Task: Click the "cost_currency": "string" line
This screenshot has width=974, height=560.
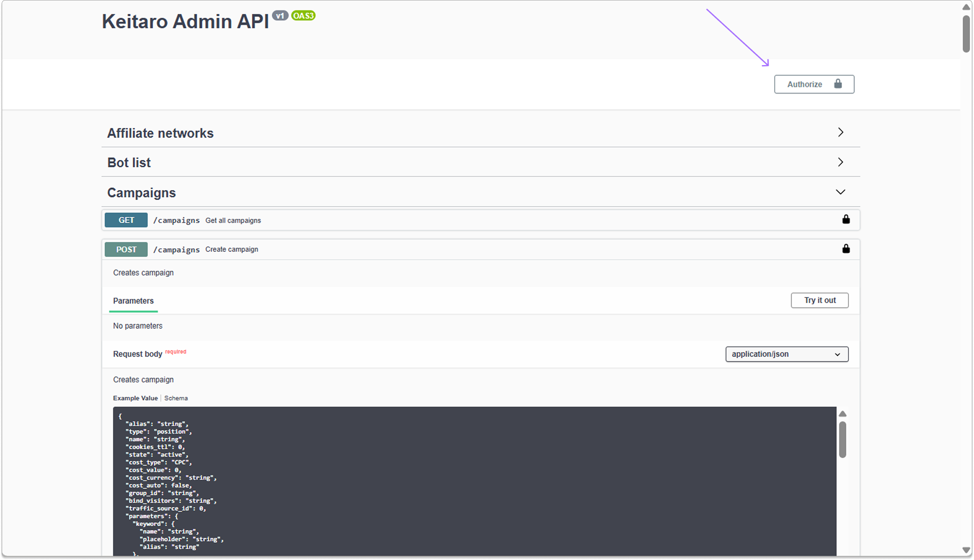Action: pos(171,478)
